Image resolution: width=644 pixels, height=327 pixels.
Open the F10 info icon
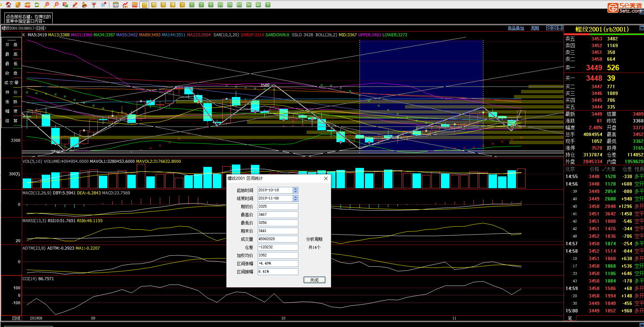[27, 5]
